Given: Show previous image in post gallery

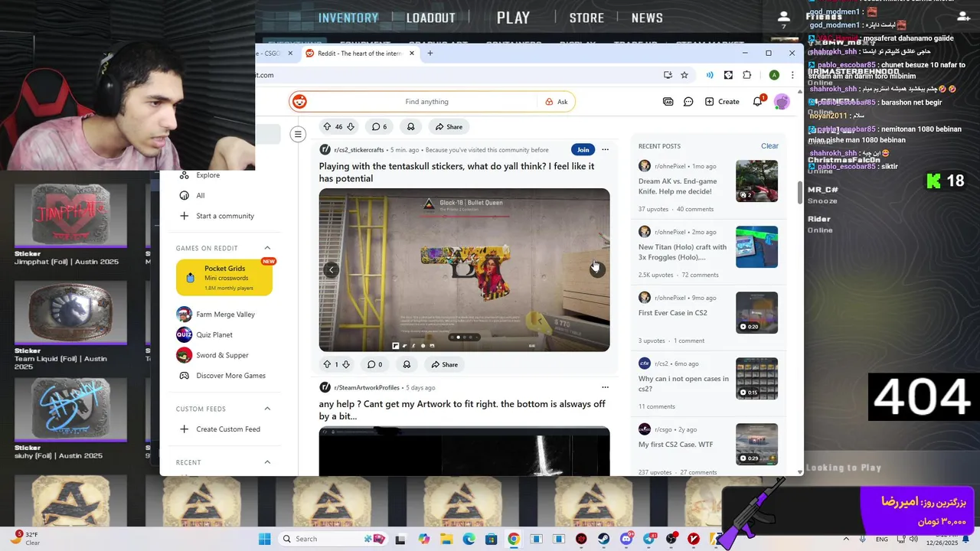Looking at the screenshot, I should click(x=332, y=269).
